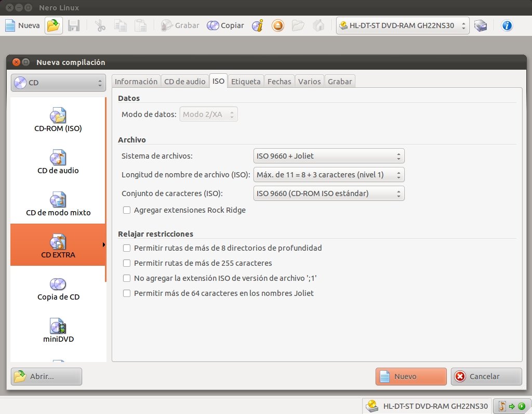Image resolution: width=532 pixels, height=414 pixels.
Task: Click the compilation type list scrollbar
Action: coord(106,189)
